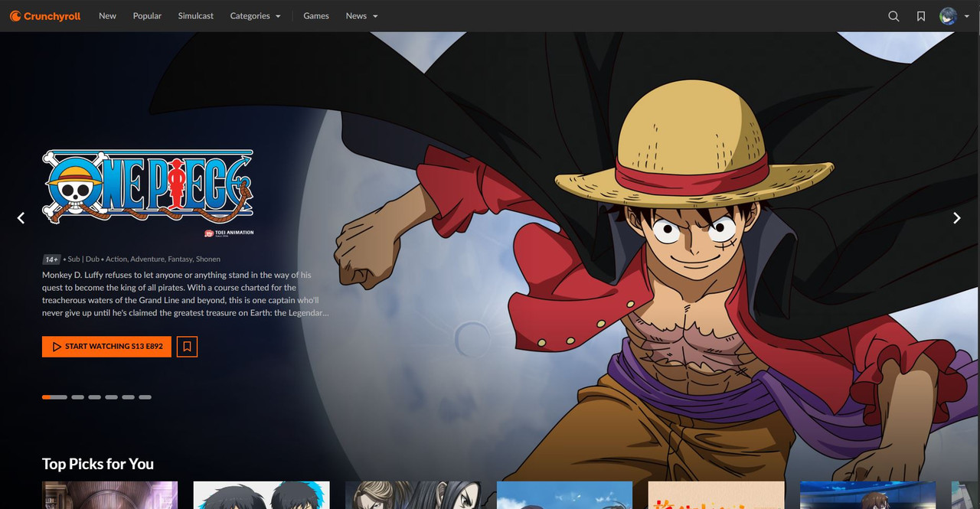This screenshot has width=980, height=509.
Task: Open the third Top Picks thumbnail
Action: point(413,495)
